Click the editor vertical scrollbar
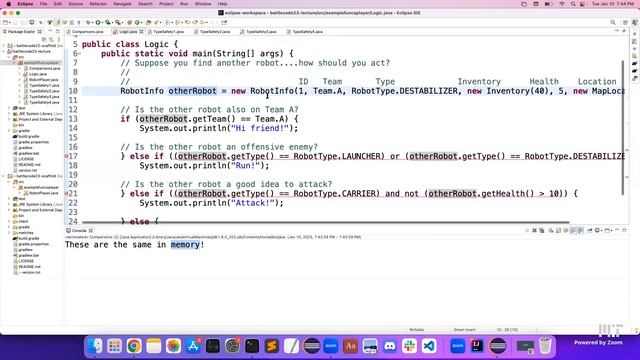This screenshot has height=360, width=640. coord(623,127)
